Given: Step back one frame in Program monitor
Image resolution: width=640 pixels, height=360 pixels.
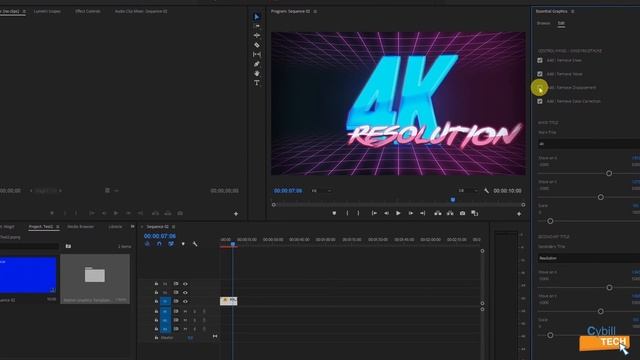Looking at the screenshot, I should tap(386, 213).
